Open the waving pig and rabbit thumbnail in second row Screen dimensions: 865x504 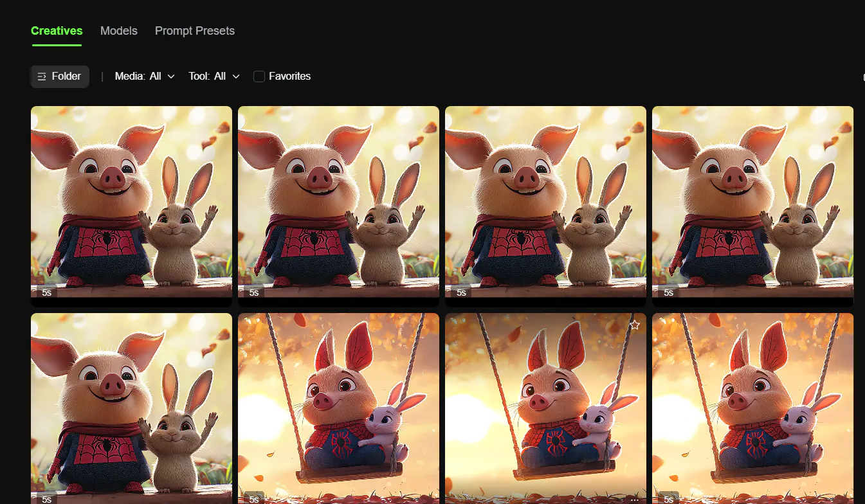point(131,408)
